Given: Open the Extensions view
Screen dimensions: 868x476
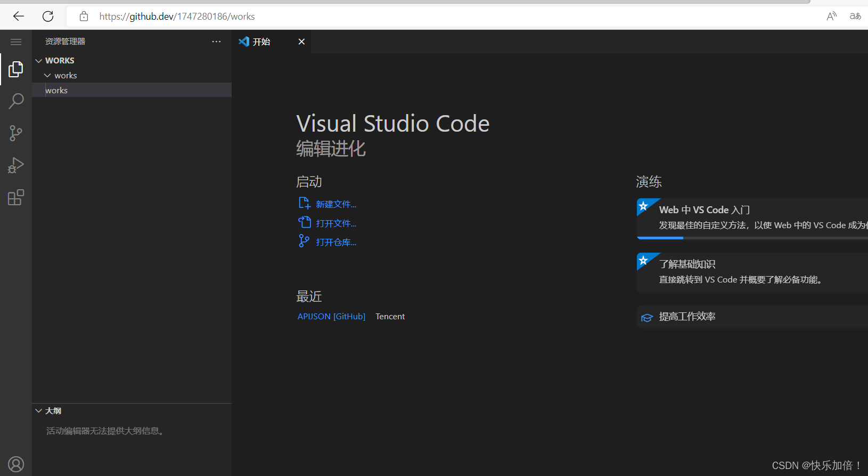Looking at the screenshot, I should [x=16, y=197].
